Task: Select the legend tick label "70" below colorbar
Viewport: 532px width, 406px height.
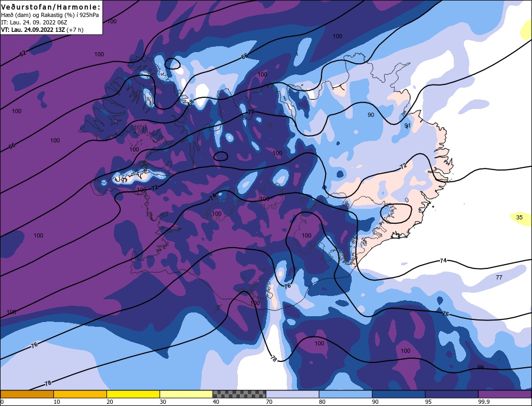Action: tap(269, 402)
